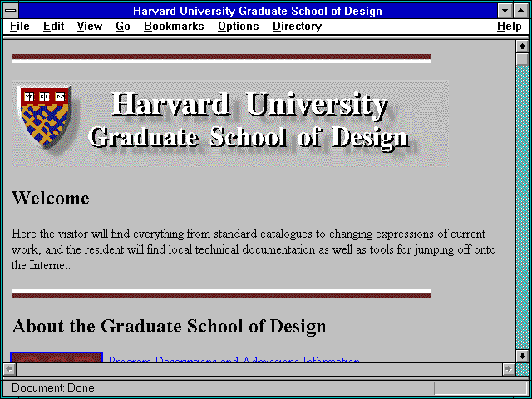Screen dimensions: 532x399
Task: Click the red thumbnail image beside Program Descriptions
Action: click(57, 357)
